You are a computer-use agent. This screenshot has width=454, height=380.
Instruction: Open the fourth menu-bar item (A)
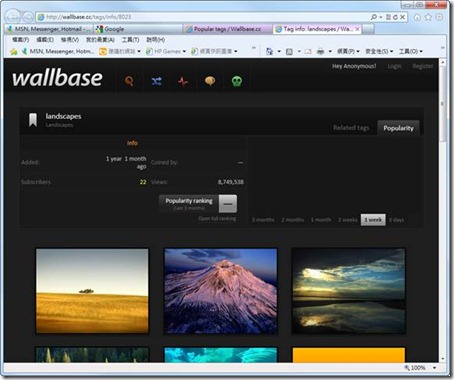click(100, 40)
